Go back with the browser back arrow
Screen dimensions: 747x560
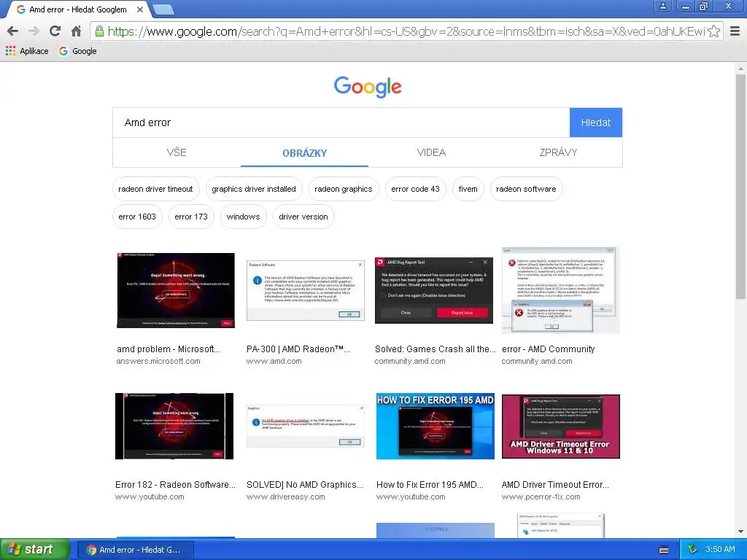pos(13,31)
